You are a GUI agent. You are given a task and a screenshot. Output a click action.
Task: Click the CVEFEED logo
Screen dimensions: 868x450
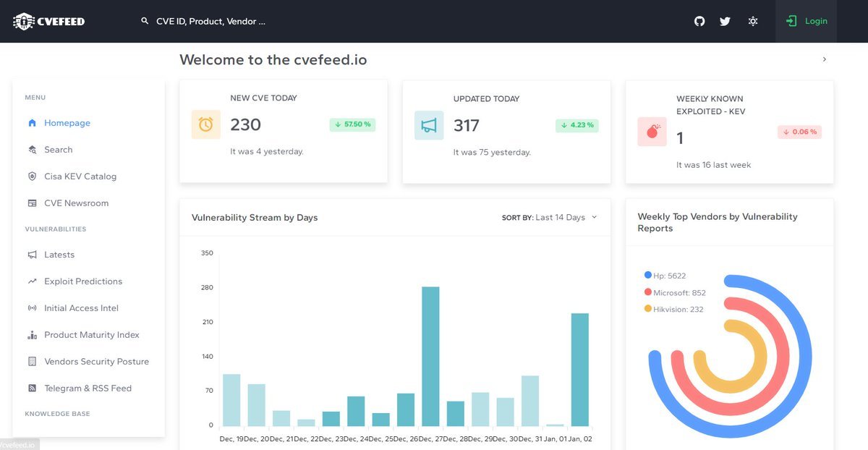(x=49, y=21)
